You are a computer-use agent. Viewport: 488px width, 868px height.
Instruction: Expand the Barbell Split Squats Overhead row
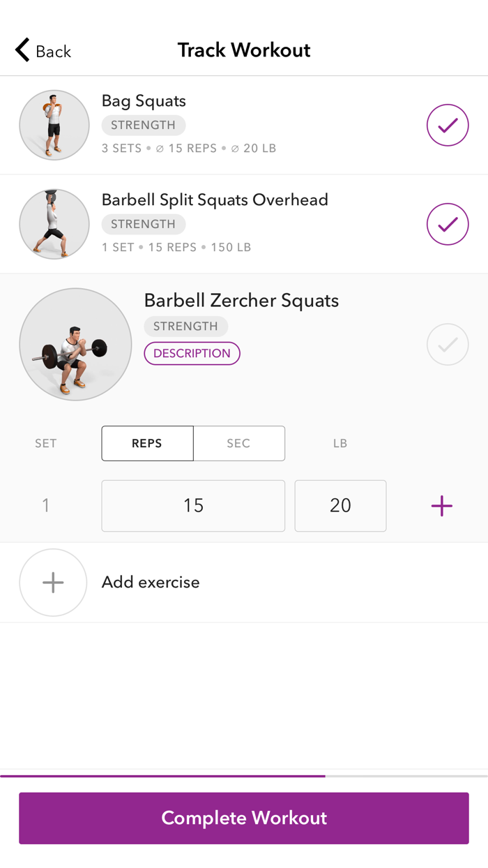coord(244,224)
